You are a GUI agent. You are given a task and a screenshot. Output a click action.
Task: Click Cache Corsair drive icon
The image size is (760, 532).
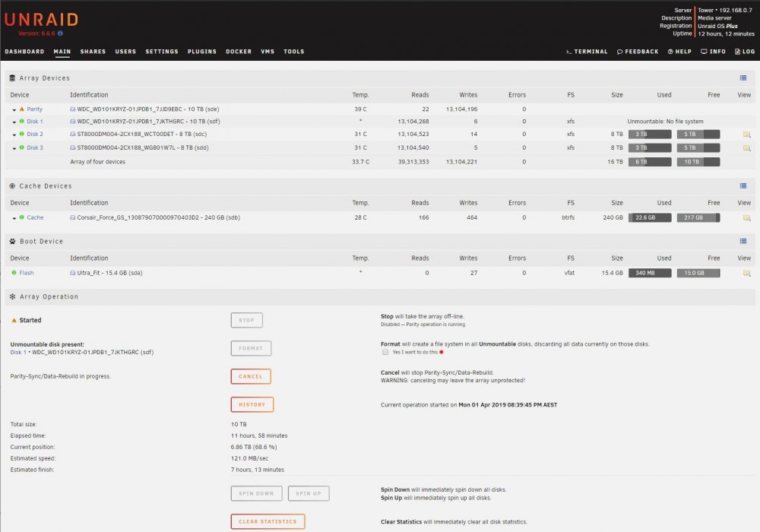click(x=73, y=217)
